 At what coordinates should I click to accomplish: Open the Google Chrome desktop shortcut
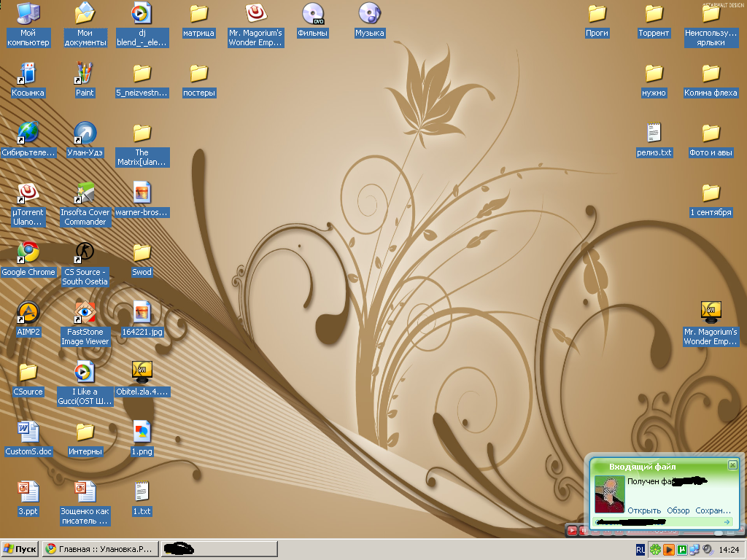[x=28, y=253]
